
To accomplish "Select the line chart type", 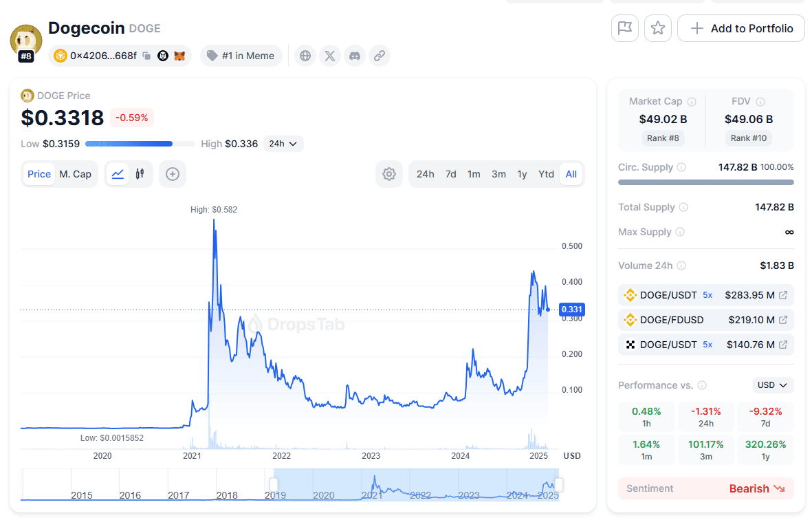I will (x=118, y=174).
